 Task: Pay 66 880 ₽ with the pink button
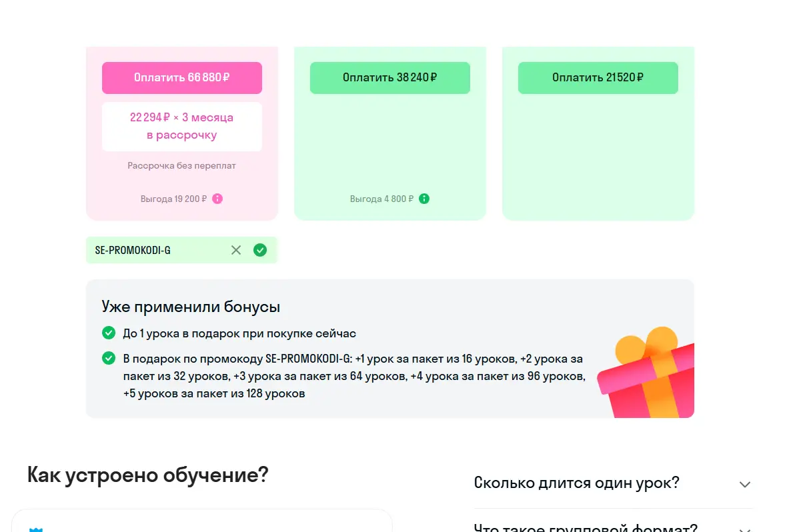point(182,78)
